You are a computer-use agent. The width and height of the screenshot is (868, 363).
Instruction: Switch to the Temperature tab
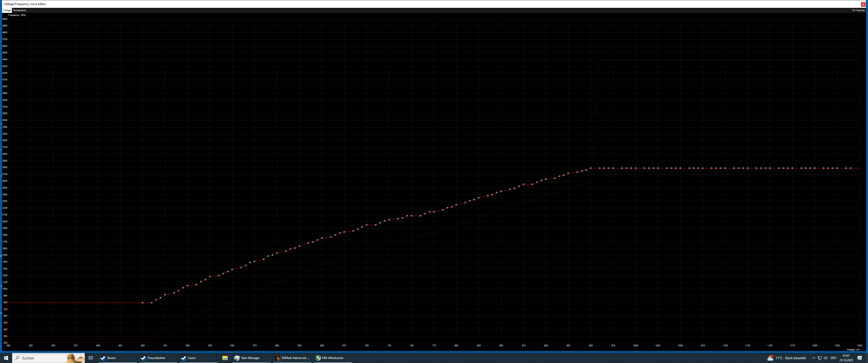[x=19, y=10]
